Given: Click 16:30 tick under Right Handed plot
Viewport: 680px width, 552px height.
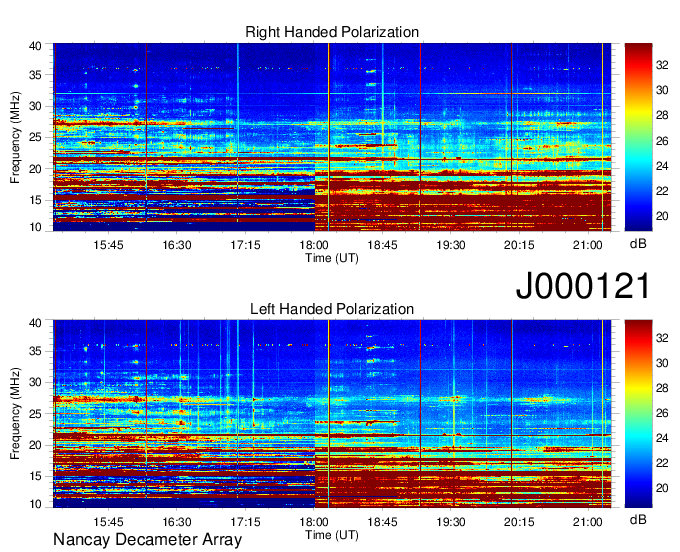Looking at the screenshot, I should pyautogui.click(x=177, y=245).
